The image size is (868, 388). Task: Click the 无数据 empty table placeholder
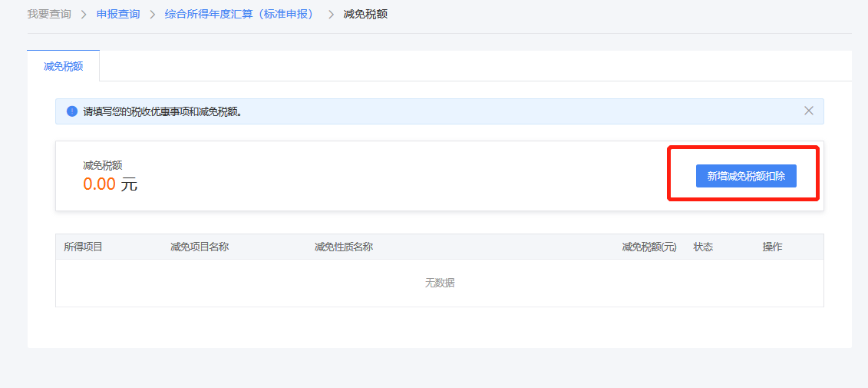pos(440,283)
